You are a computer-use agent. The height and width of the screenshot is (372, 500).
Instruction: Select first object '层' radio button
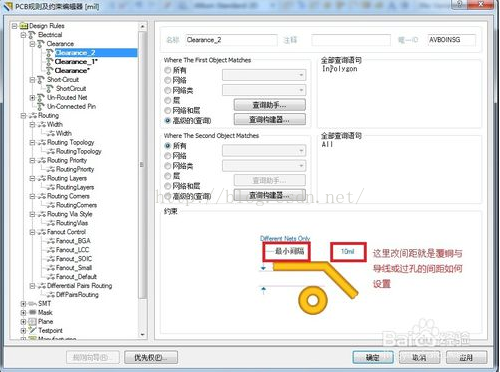[x=168, y=100]
